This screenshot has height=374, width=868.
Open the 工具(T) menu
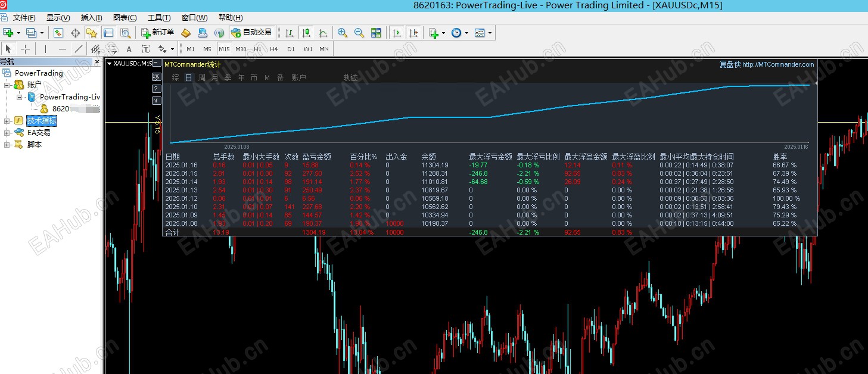tap(159, 17)
